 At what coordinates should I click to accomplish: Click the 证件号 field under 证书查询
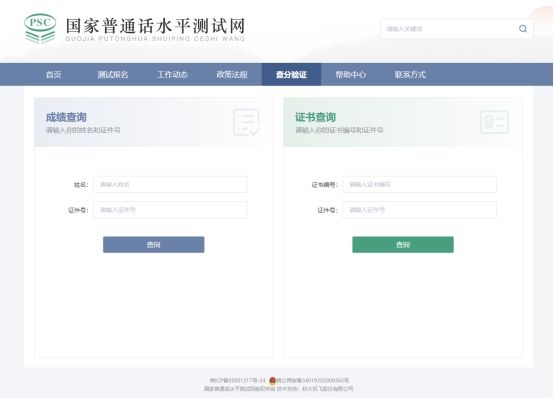[419, 210]
